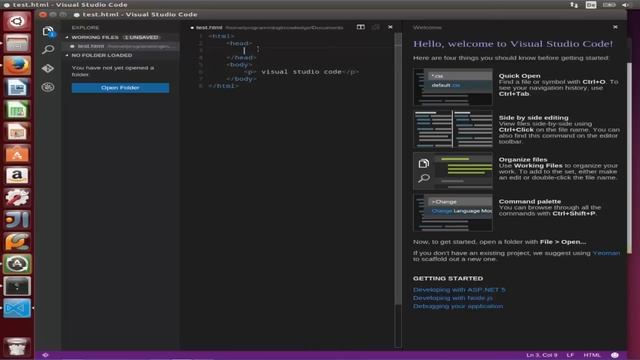Click the Organize files illustration thumbnail
640x360 pixels.
click(453, 171)
